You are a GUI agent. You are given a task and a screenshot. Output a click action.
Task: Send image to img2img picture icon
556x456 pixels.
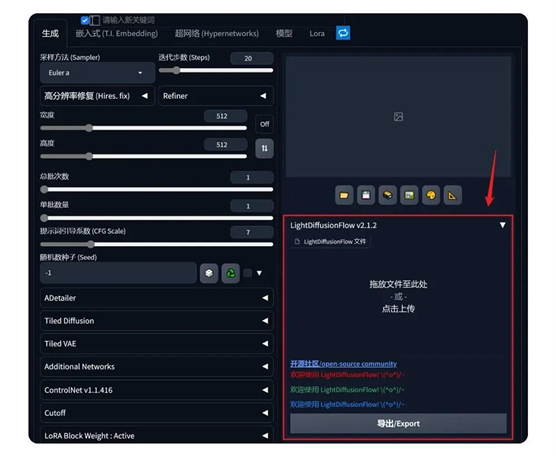[409, 195]
